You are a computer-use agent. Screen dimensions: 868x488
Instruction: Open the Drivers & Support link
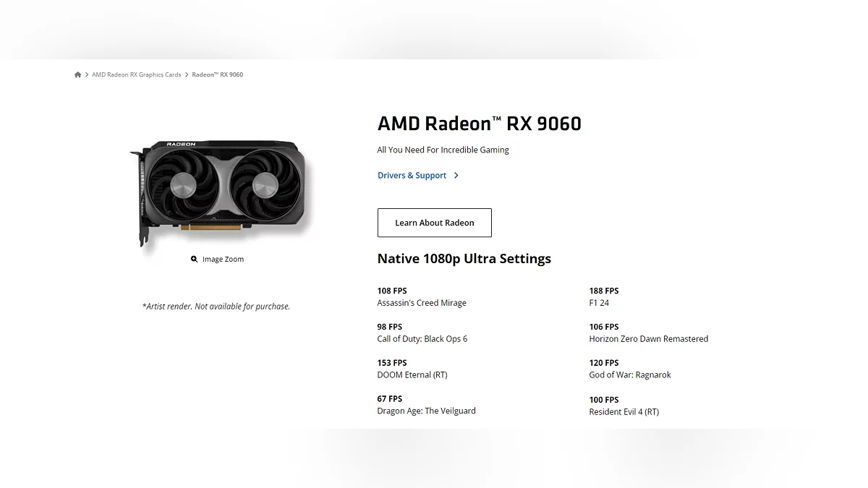412,176
